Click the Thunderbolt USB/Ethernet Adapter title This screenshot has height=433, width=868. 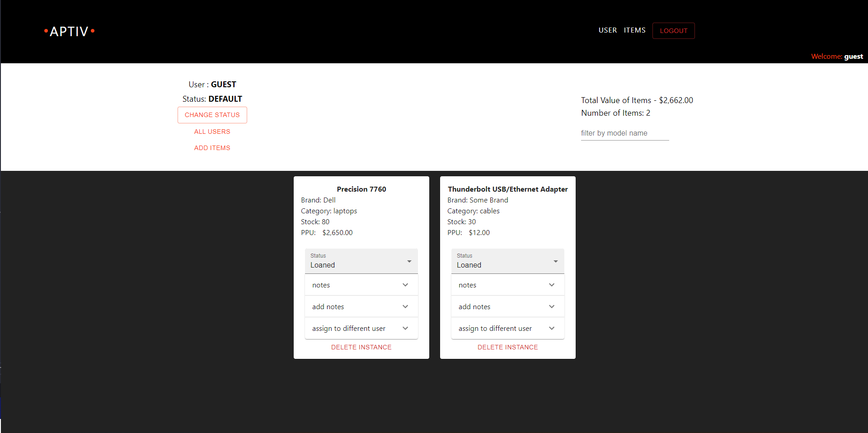[x=508, y=189]
